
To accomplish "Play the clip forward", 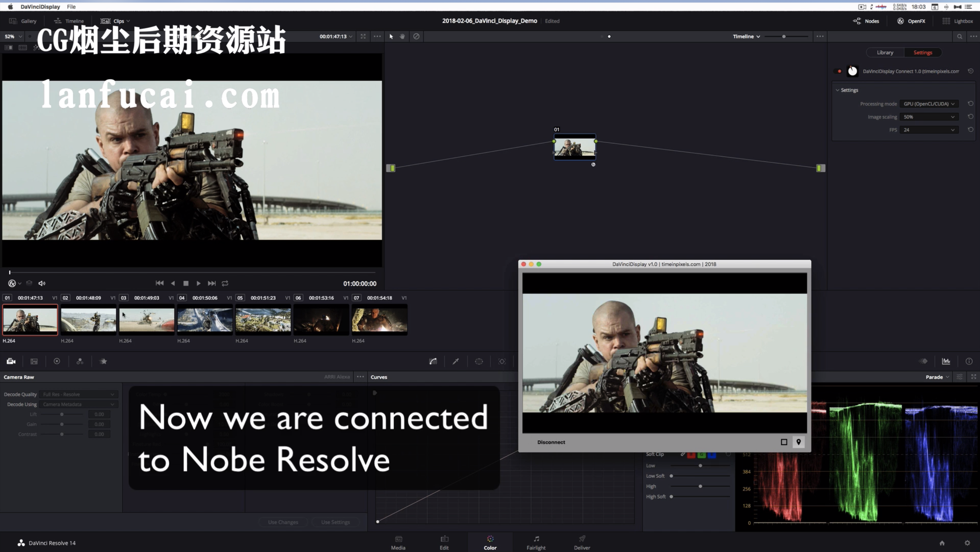I will (x=198, y=283).
